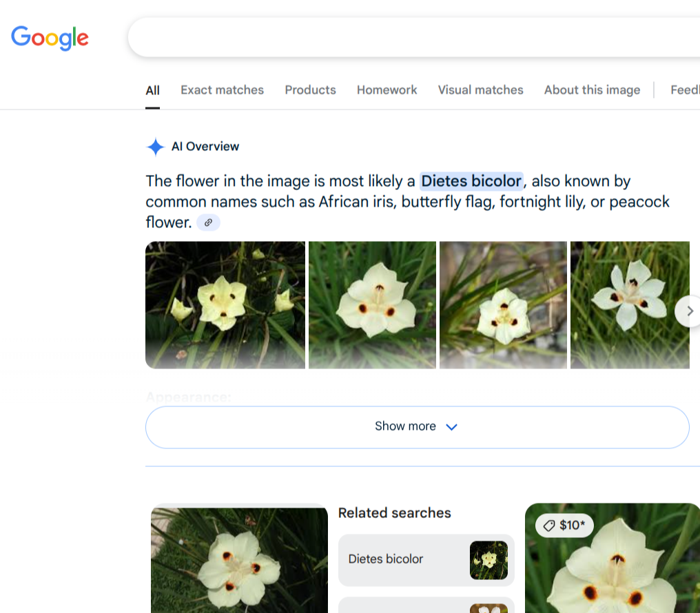
Task: Open fourth AI Overview flower image
Action: click(x=630, y=305)
